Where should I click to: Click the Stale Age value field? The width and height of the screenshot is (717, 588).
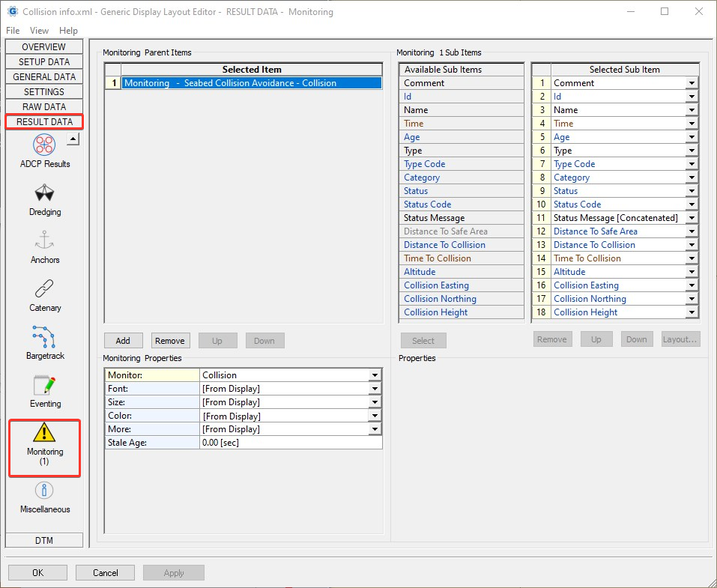291,443
